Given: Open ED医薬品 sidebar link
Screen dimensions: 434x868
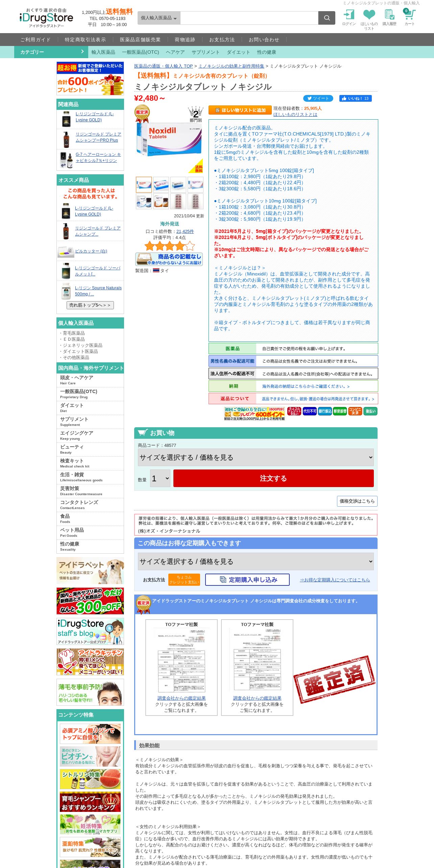Looking at the screenshot, I should [x=74, y=339].
